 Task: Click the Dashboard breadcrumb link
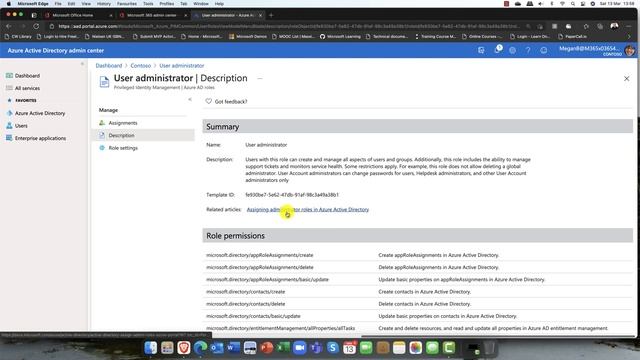click(x=109, y=66)
